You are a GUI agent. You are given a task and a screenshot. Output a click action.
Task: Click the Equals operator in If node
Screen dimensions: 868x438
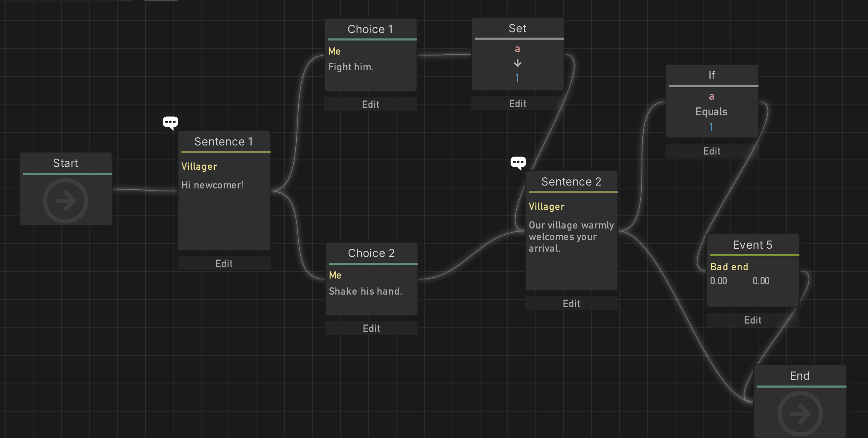(711, 112)
